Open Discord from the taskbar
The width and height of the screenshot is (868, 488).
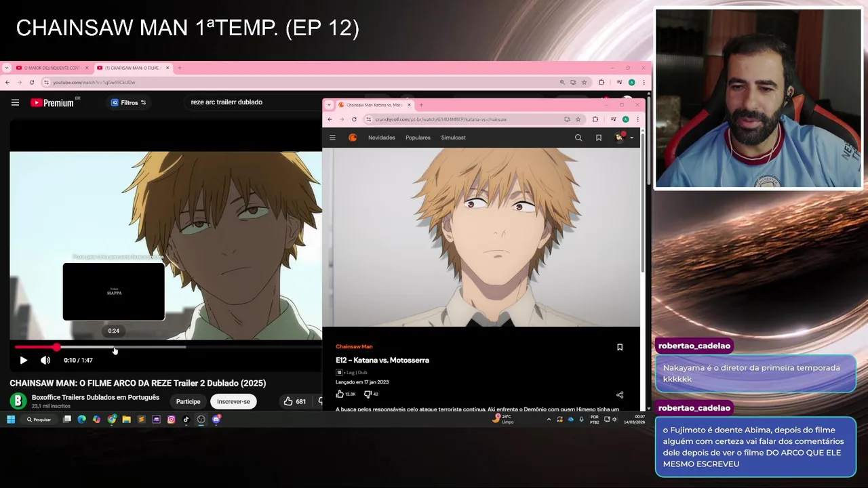point(216,420)
